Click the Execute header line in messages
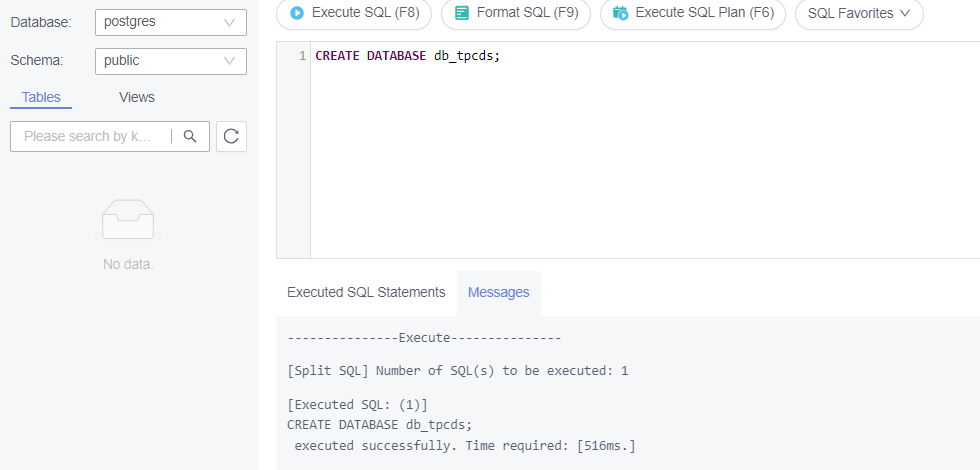The image size is (980, 470). pos(424,338)
